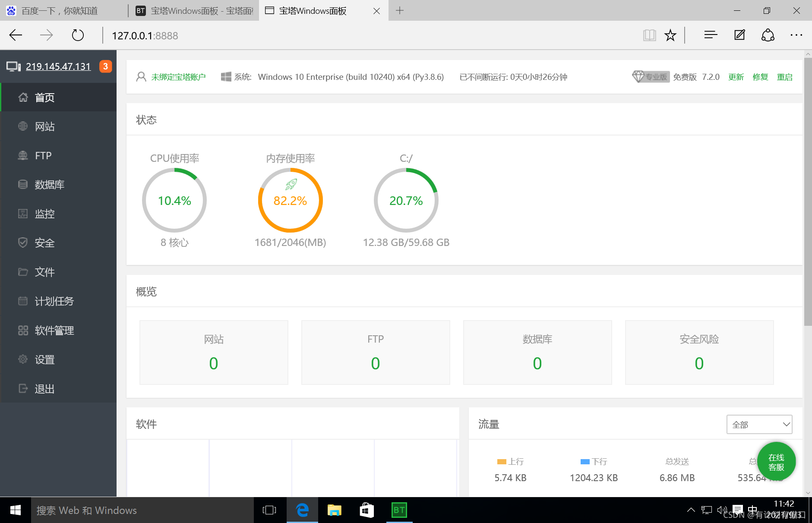Click the taskbar search box

pyautogui.click(x=142, y=510)
